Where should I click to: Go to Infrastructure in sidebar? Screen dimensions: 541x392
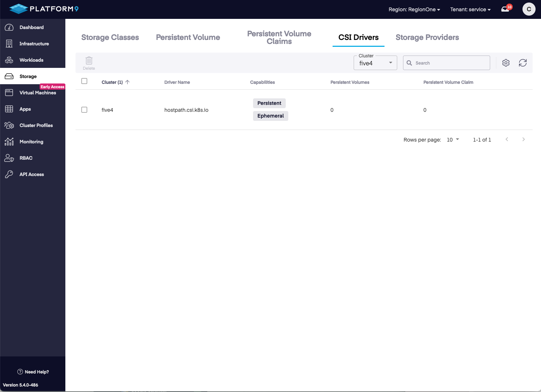tap(34, 44)
